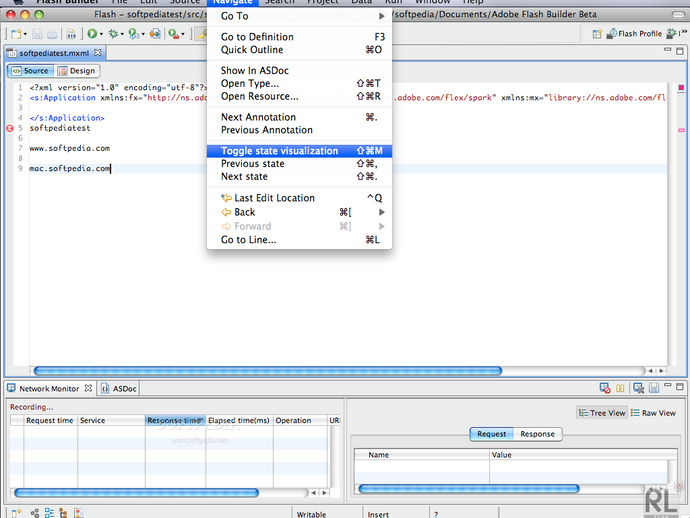Minimize the Network Monitor panel
690x518 pixels.
(668, 386)
